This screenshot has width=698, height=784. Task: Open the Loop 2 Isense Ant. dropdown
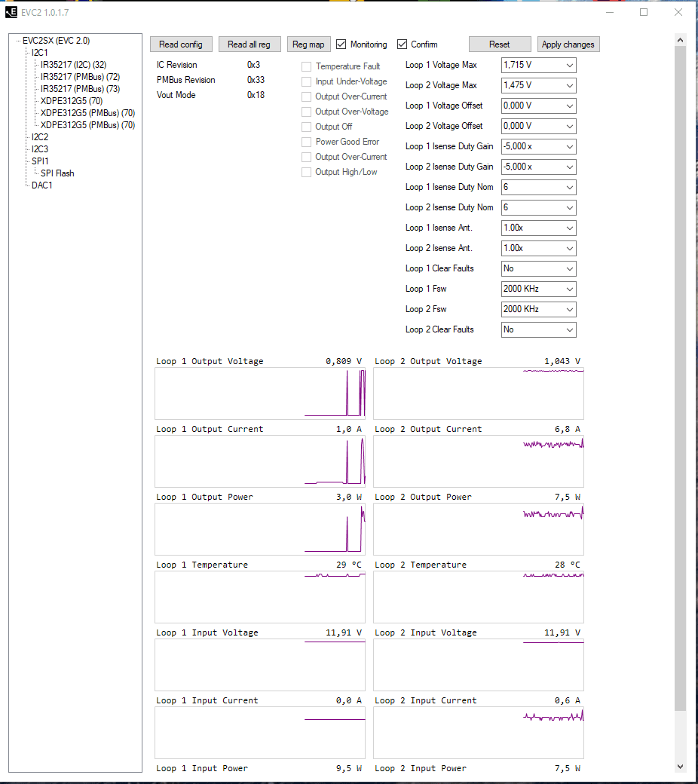click(538, 249)
